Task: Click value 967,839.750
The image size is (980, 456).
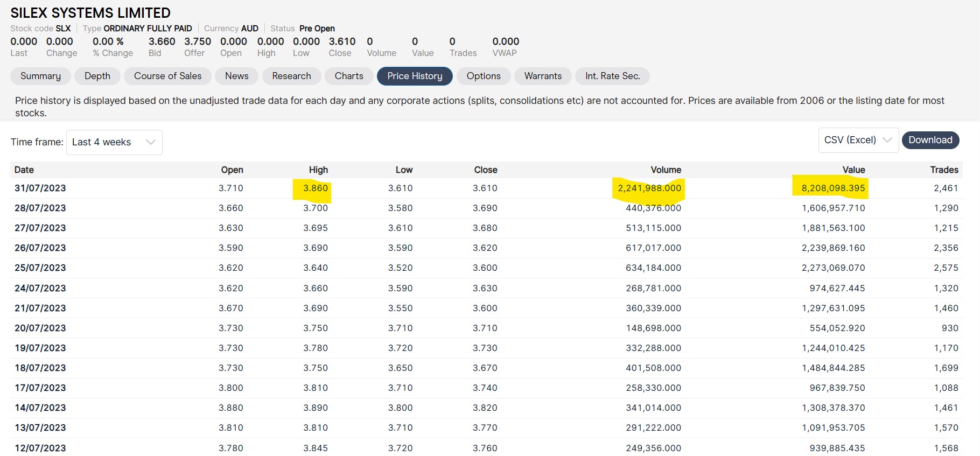Action: (x=837, y=388)
